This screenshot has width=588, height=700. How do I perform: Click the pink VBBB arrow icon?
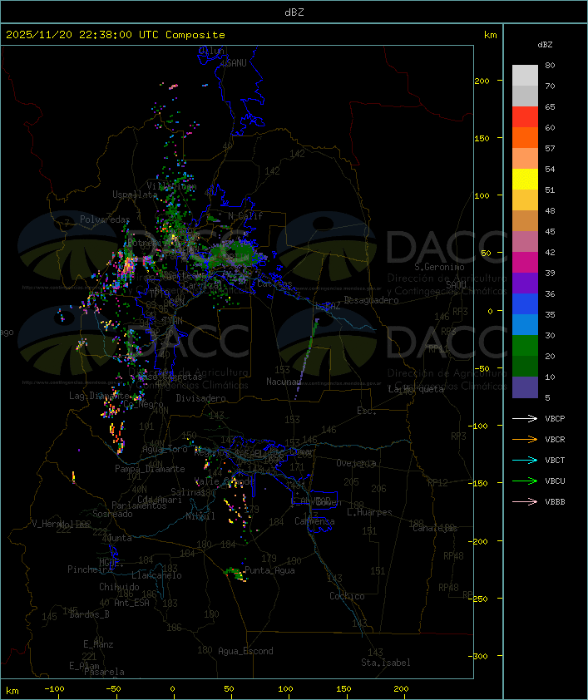coord(525,502)
